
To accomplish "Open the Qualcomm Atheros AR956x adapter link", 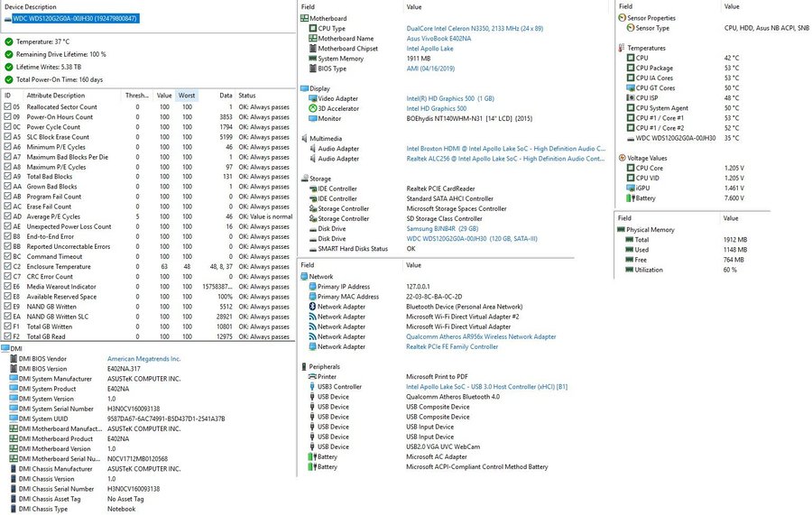I will pos(481,336).
